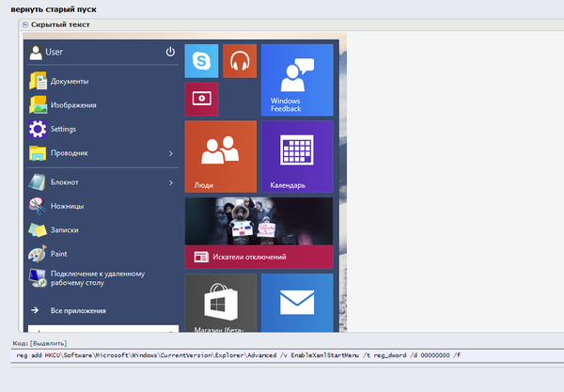
Task: Click the Ножницы label text
Action: (68, 206)
